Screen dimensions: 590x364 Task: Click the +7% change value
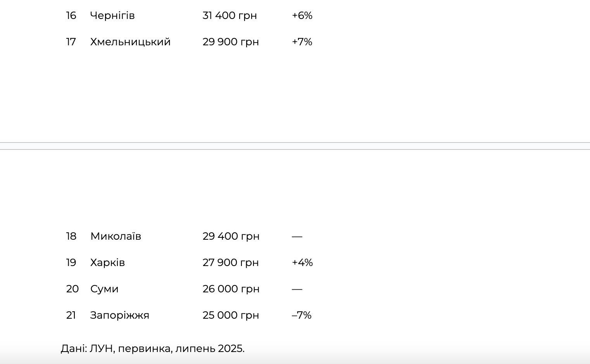(302, 42)
